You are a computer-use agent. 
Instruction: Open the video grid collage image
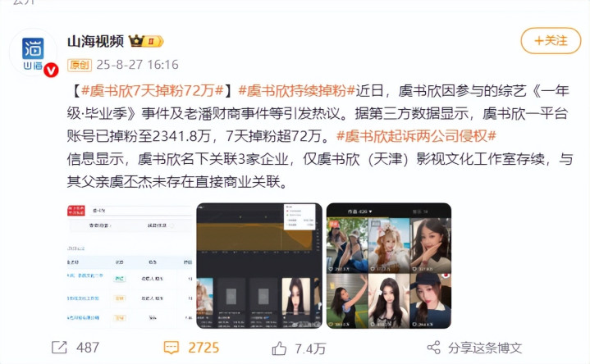pos(389,266)
